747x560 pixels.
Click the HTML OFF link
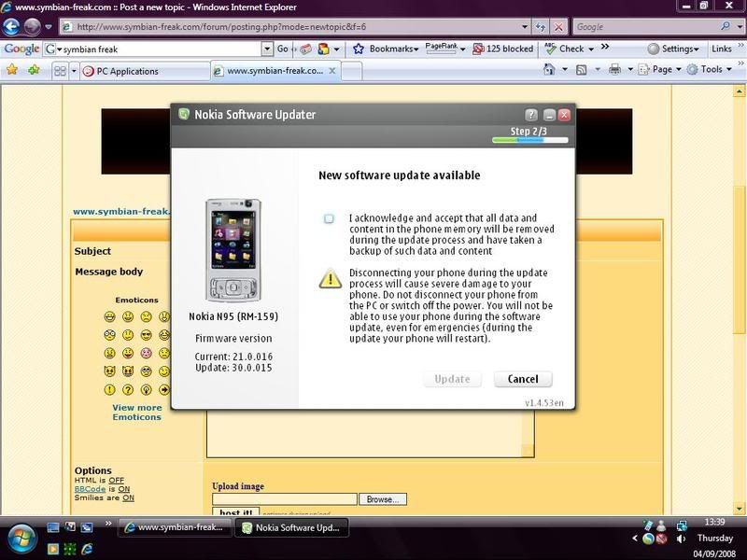116,481
